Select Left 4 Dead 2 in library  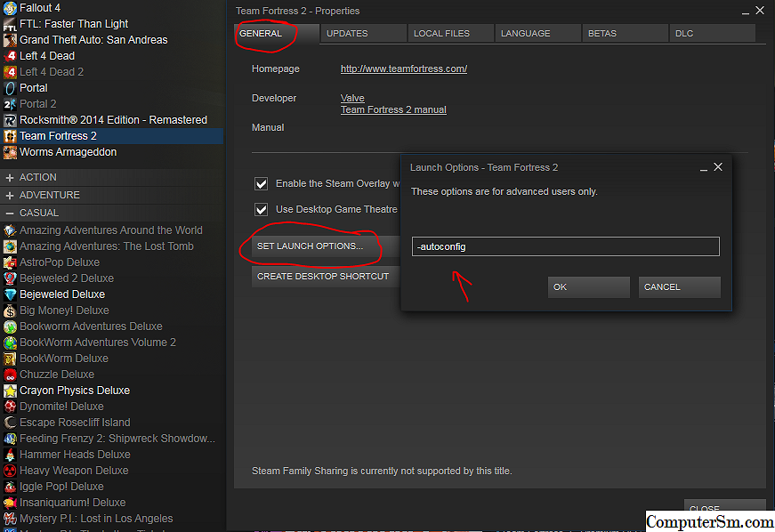point(52,72)
